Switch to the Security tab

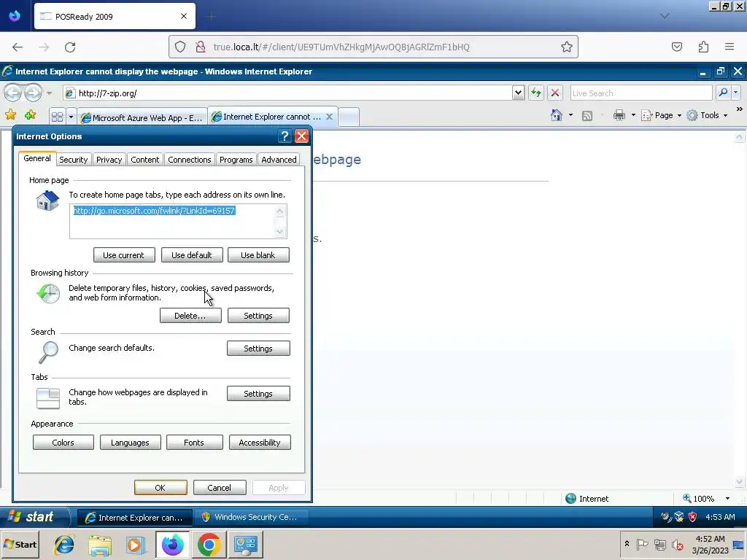[x=74, y=160]
